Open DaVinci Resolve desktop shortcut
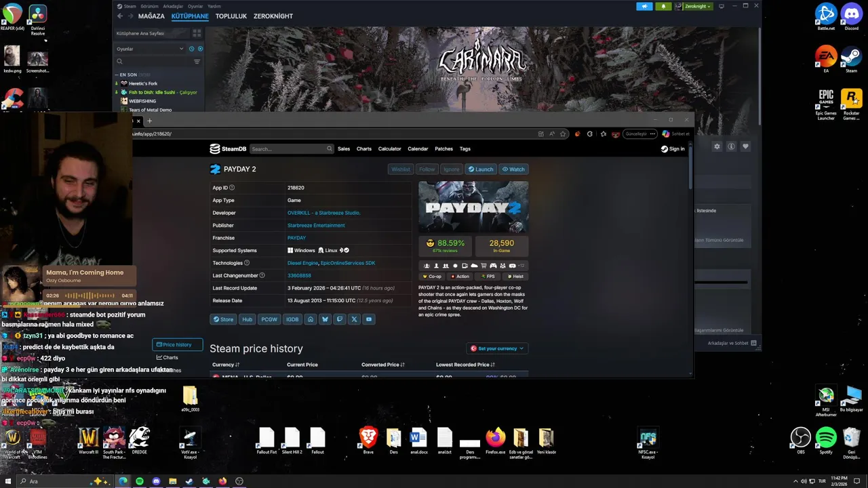 point(38,19)
